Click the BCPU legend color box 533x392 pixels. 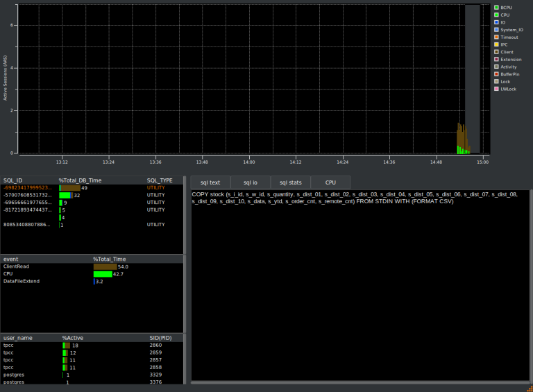point(496,8)
